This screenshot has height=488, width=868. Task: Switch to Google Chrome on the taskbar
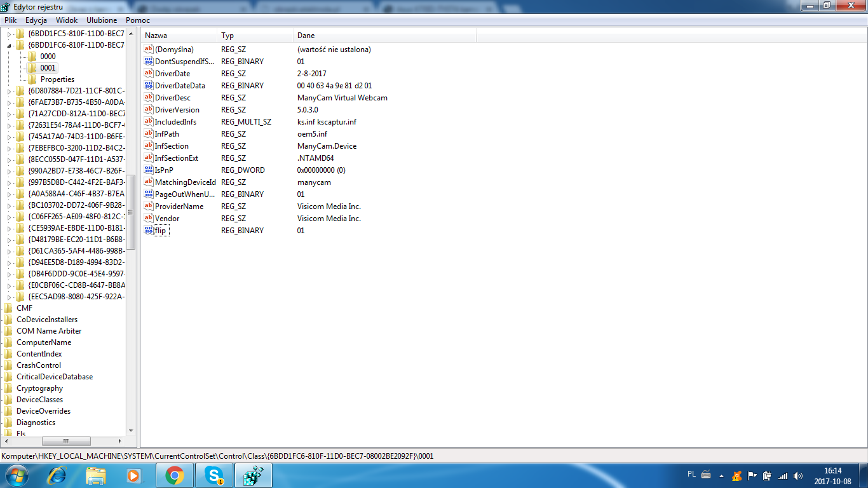(175, 475)
